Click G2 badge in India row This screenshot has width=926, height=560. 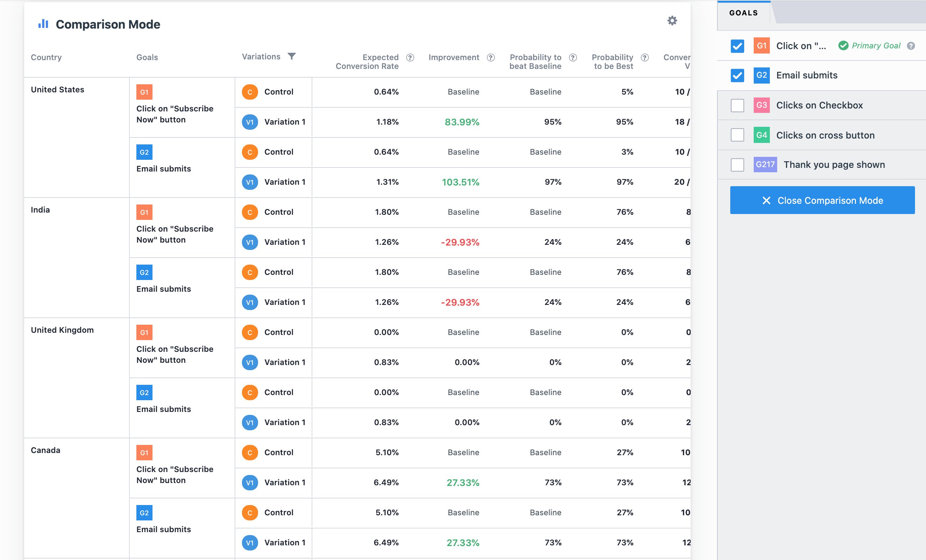(144, 272)
